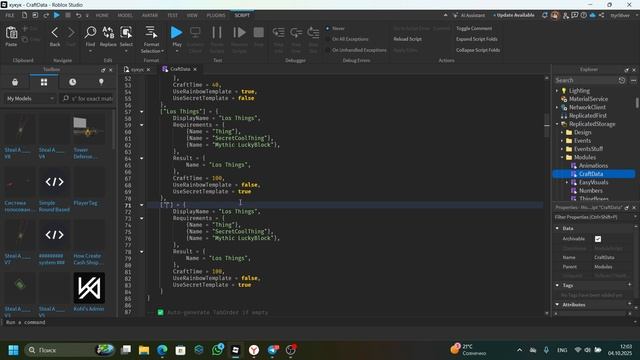Click the Toolbox search field
The width and height of the screenshot is (640, 360).
(x=87, y=98)
